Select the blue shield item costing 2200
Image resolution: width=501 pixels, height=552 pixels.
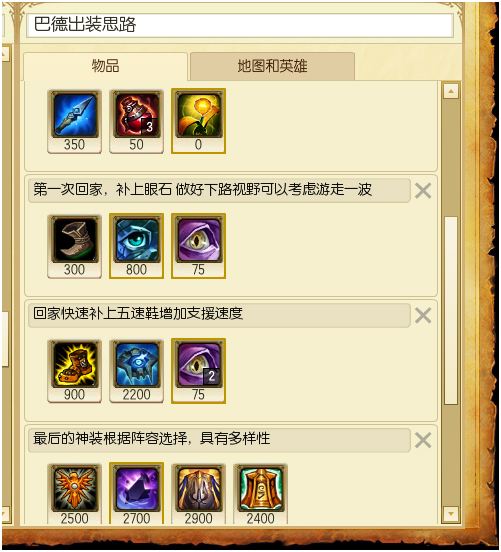click(x=136, y=371)
